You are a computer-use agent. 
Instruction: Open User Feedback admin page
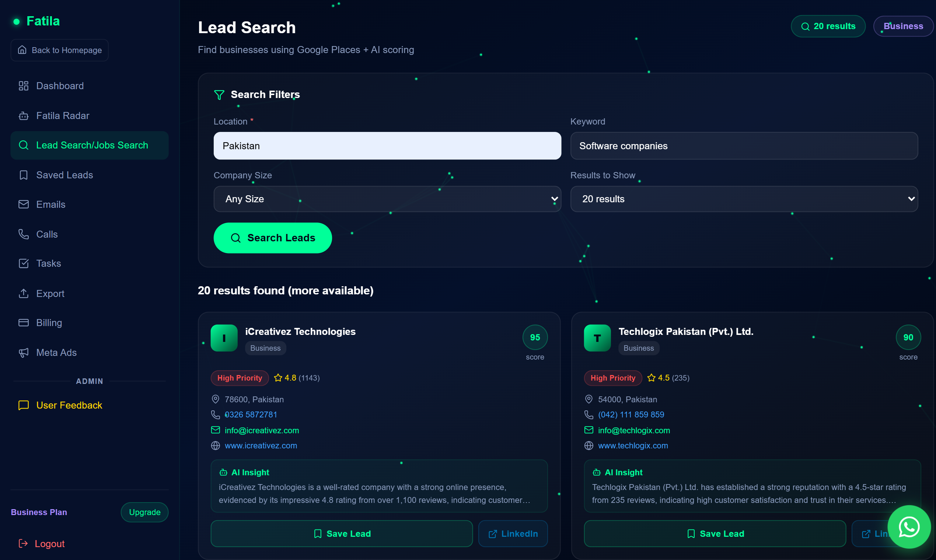(90, 405)
